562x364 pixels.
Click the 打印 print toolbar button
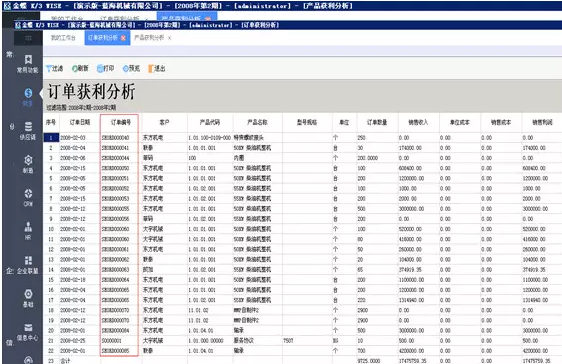[x=105, y=68]
